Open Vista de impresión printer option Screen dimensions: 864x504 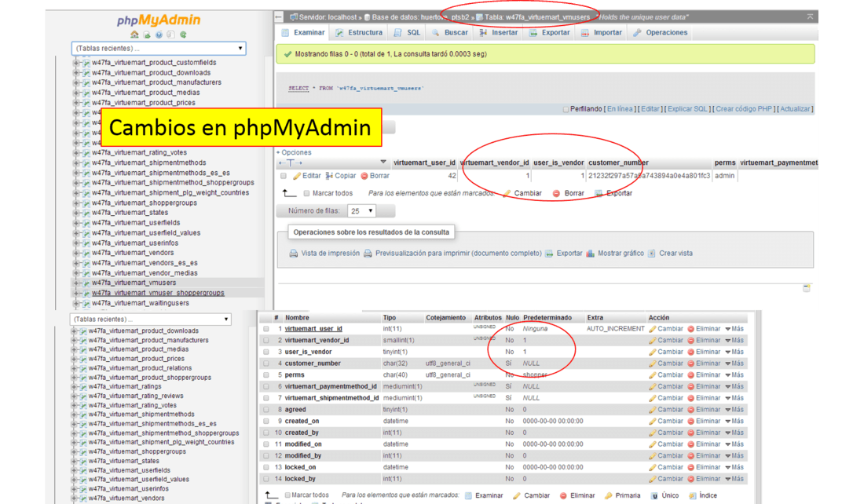point(324,254)
